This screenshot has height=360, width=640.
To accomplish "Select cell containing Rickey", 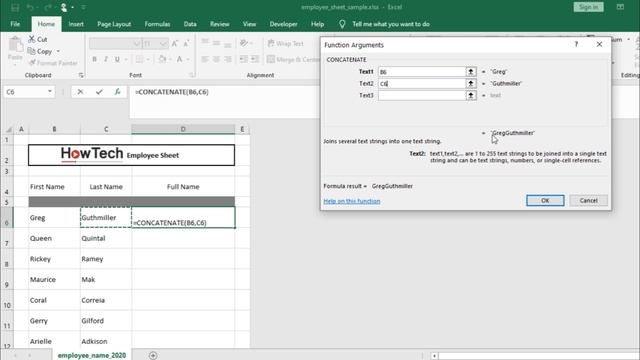I will (x=54, y=259).
